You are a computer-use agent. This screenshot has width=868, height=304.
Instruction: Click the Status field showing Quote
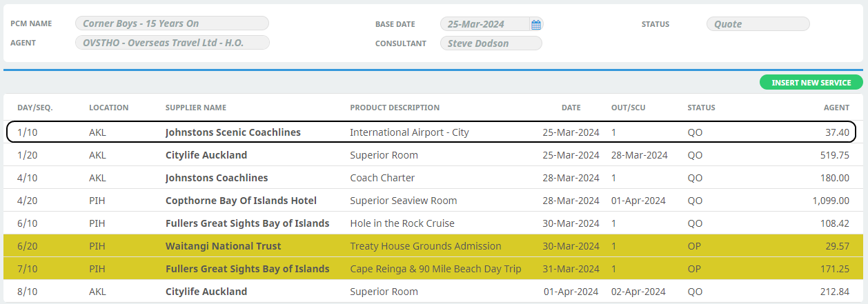[758, 24]
